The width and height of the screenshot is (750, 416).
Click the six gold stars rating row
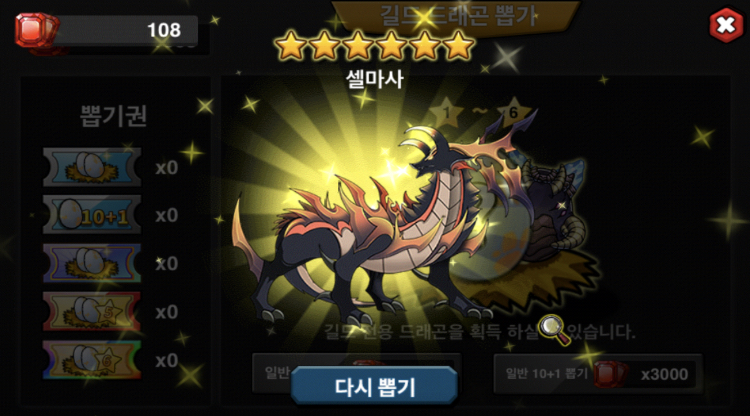tap(375, 45)
